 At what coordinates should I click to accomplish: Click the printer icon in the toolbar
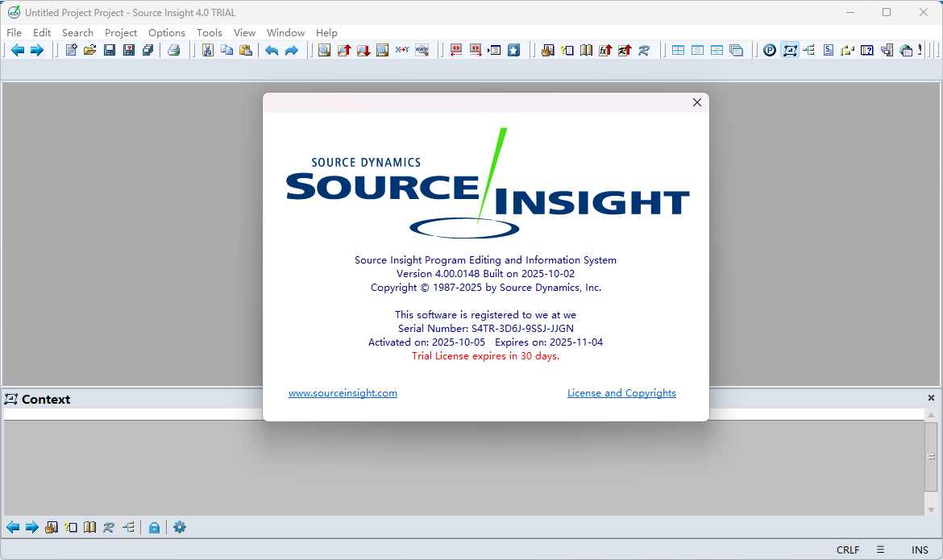173,50
